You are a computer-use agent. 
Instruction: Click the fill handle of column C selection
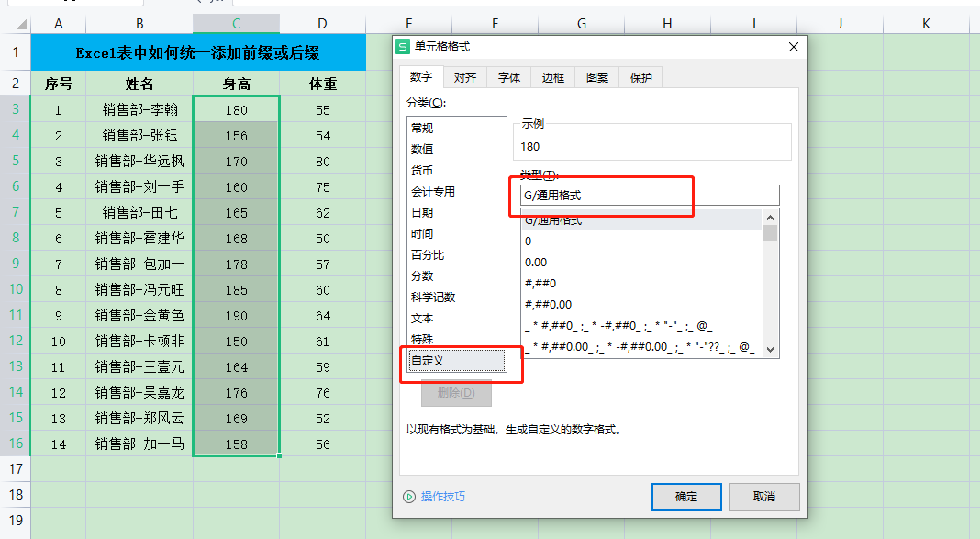(279, 455)
